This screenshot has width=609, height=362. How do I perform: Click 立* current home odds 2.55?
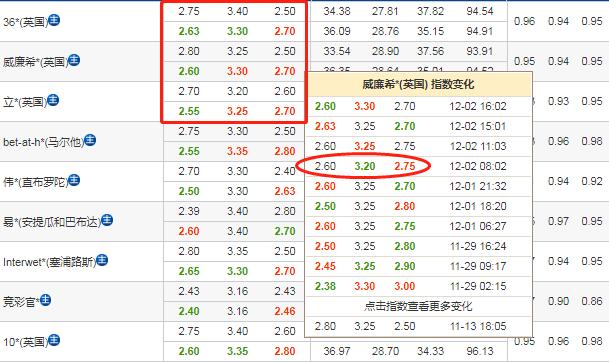tap(189, 111)
